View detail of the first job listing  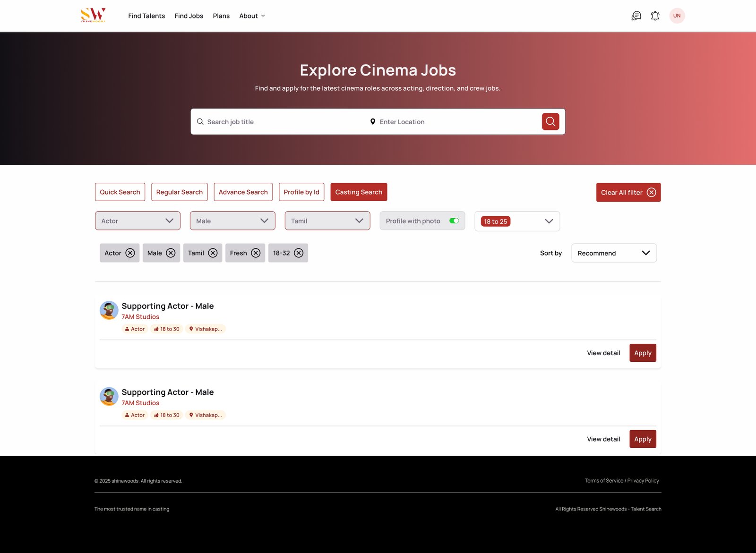603,353
